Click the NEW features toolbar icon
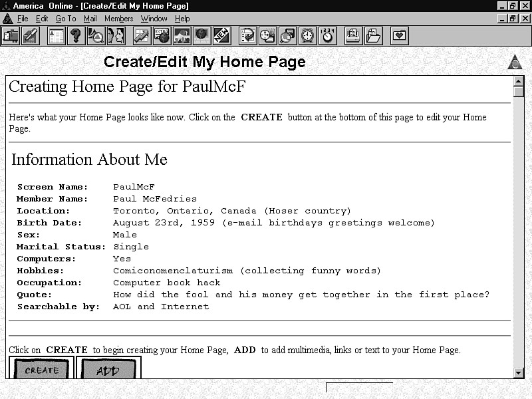This screenshot has width=532, height=399. click(222, 36)
